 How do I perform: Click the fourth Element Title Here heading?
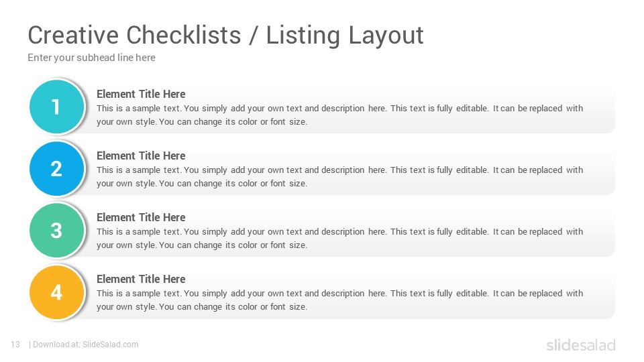coord(141,279)
